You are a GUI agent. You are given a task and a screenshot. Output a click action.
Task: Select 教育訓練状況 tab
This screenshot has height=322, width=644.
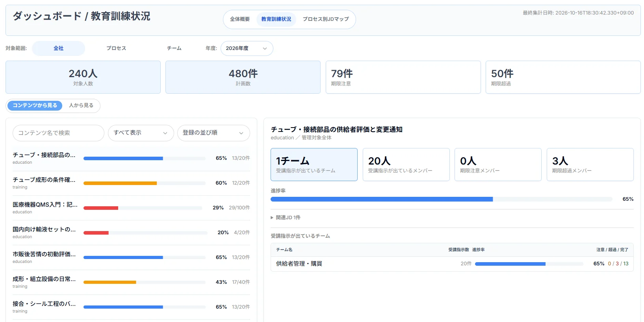[276, 19]
